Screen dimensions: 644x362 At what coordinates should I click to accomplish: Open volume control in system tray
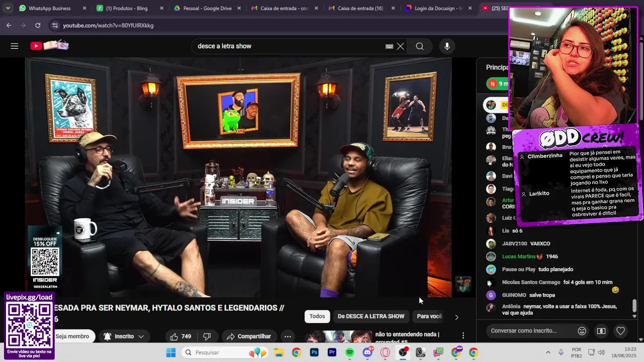[x=601, y=352]
